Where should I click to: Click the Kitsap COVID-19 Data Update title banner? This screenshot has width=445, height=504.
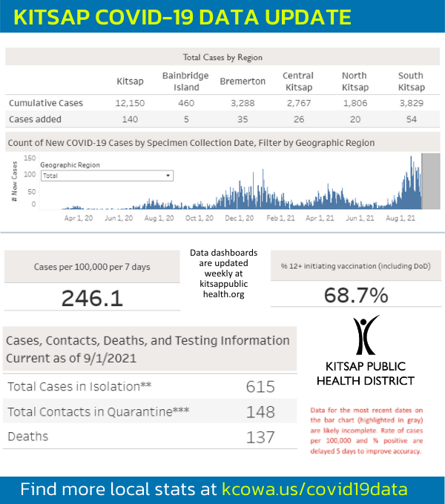click(180, 16)
